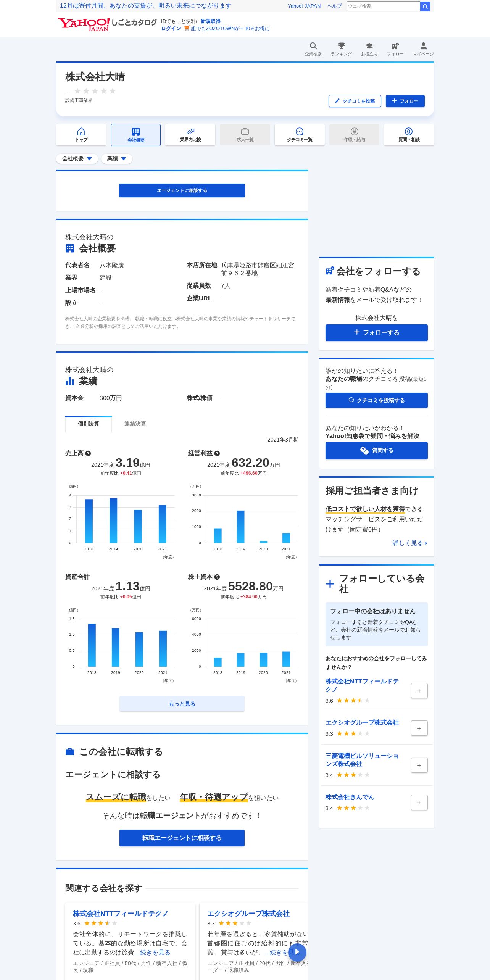The width and height of the screenshot is (490, 980).
Task: Select the 会社概要 tab
Action: 136,135
